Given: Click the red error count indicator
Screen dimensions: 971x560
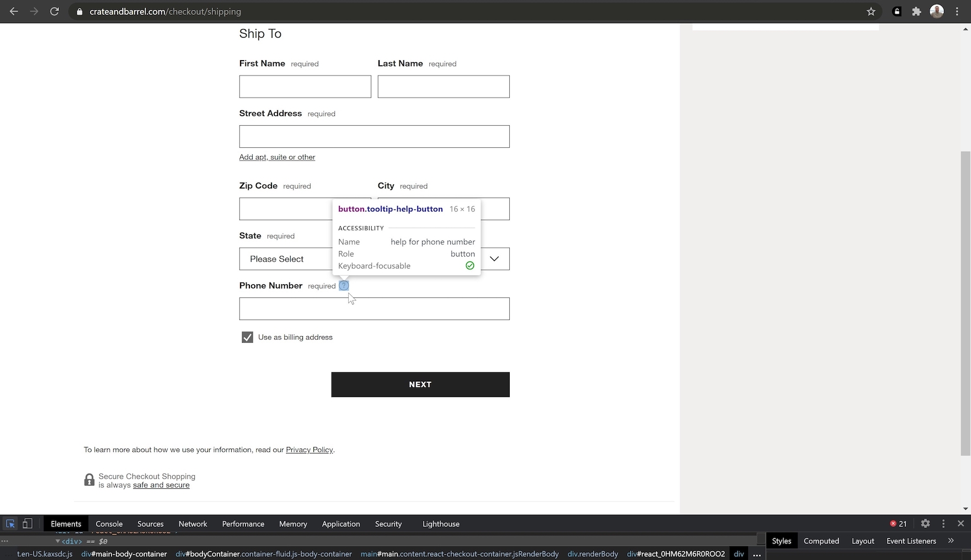Looking at the screenshot, I should pyautogui.click(x=898, y=524).
